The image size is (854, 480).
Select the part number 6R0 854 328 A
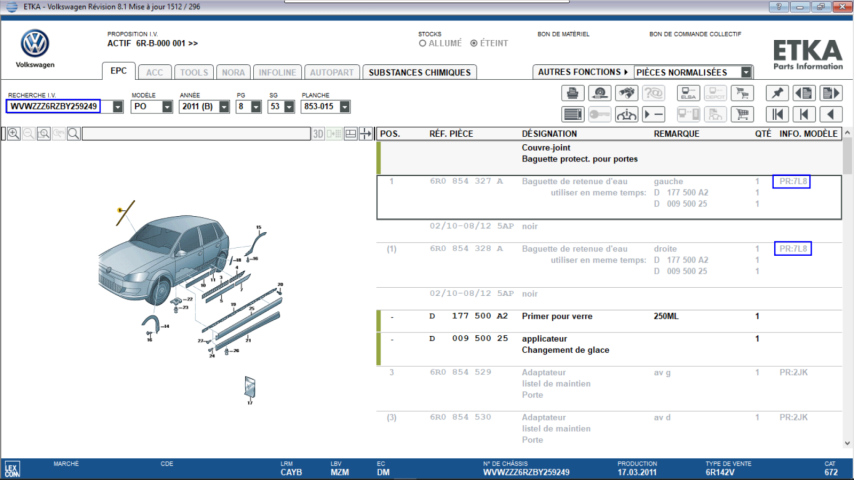(x=466, y=248)
